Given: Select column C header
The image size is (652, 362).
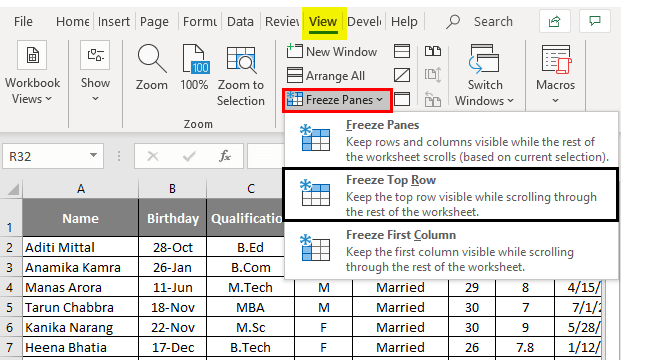Looking at the screenshot, I should [250, 189].
